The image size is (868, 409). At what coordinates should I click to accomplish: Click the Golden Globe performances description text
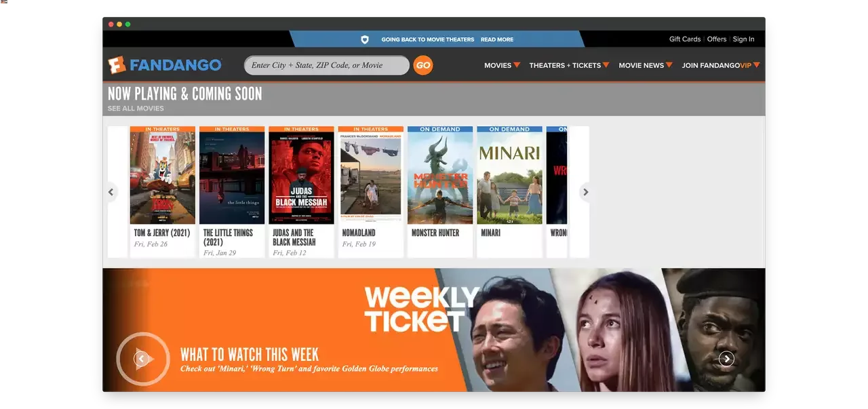309,369
